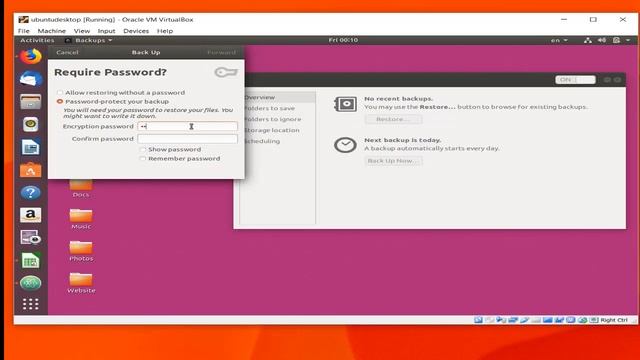
Task: Launch Rhythmbox from the dock
Action: pos(31,124)
